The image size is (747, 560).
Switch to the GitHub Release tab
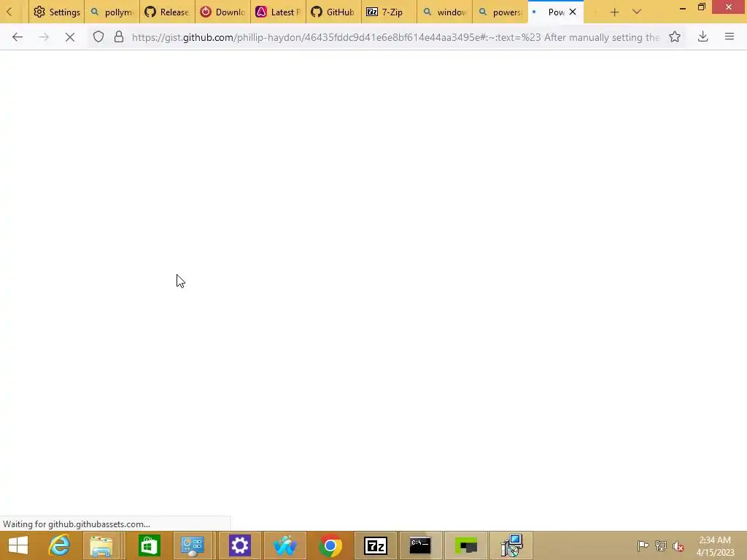pos(168,12)
